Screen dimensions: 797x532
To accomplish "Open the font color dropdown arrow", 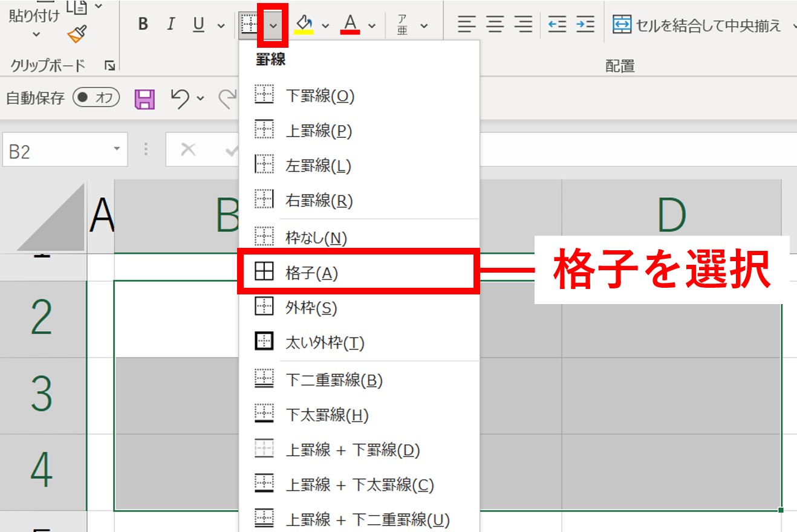I will click(372, 25).
